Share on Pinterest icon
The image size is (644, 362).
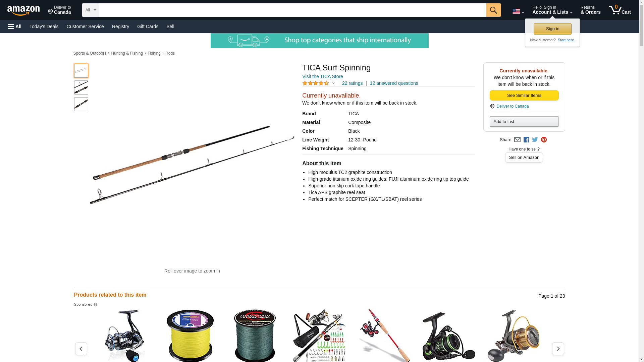pyautogui.click(x=544, y=140)
